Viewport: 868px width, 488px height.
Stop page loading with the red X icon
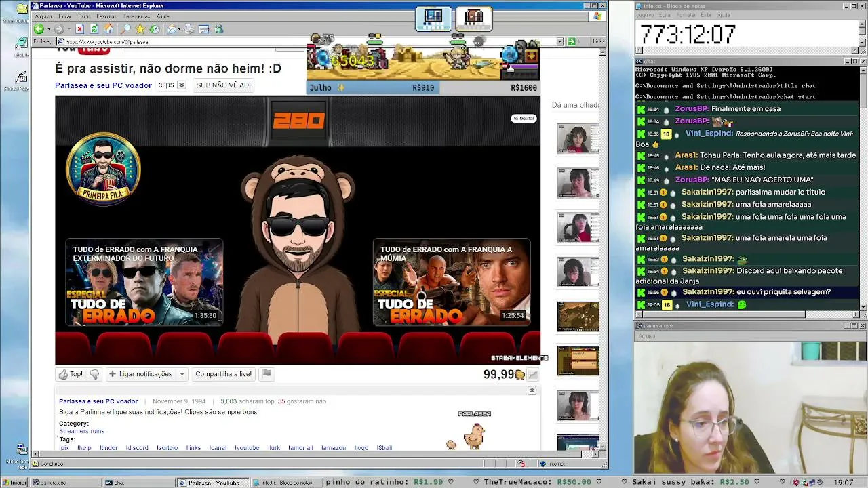(x=79, y=29)
